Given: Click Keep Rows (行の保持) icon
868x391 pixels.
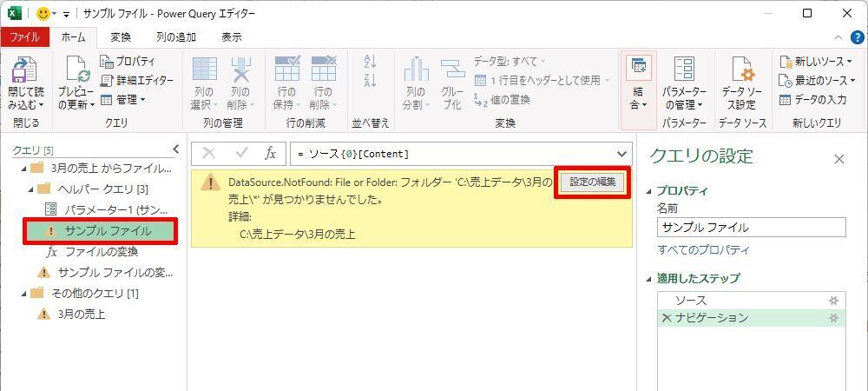Looking at the screenshot, I should tap(287, 69).
